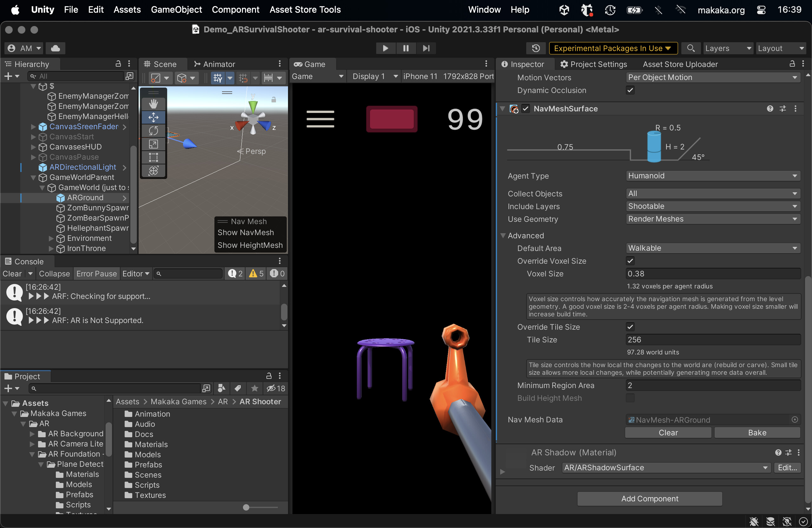Enable Build Height Mesh
The width and height of the screenshot is (812, 528).
(630, 398)
